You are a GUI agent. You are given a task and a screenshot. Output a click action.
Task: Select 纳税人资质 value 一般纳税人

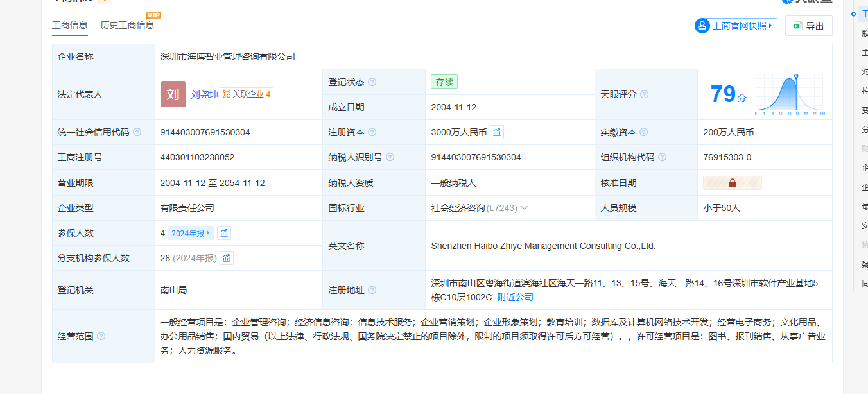pyautogui.click(x=453, y=183)
